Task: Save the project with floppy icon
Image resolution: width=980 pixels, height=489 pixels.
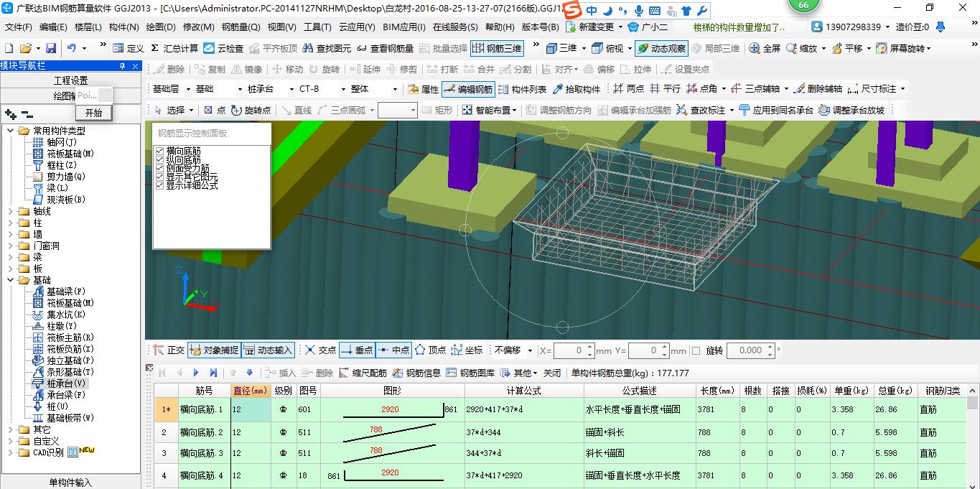Action: click(51, 48)
